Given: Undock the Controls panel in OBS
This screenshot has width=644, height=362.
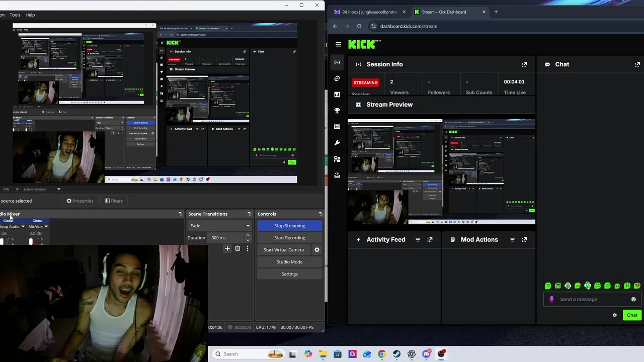Looking at the screenshot, I should 320,214.
